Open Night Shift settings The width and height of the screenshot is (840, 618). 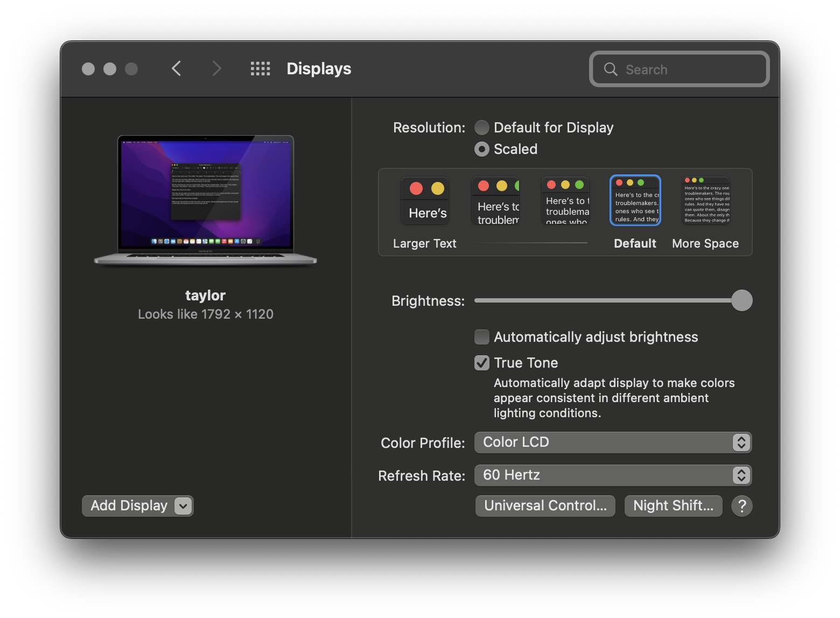[x=673, y=506]
